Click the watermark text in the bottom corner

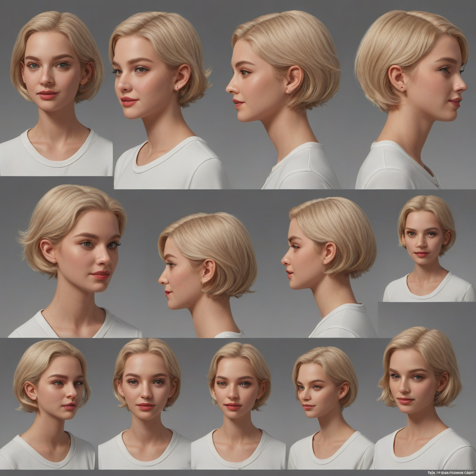click(451, 472)
